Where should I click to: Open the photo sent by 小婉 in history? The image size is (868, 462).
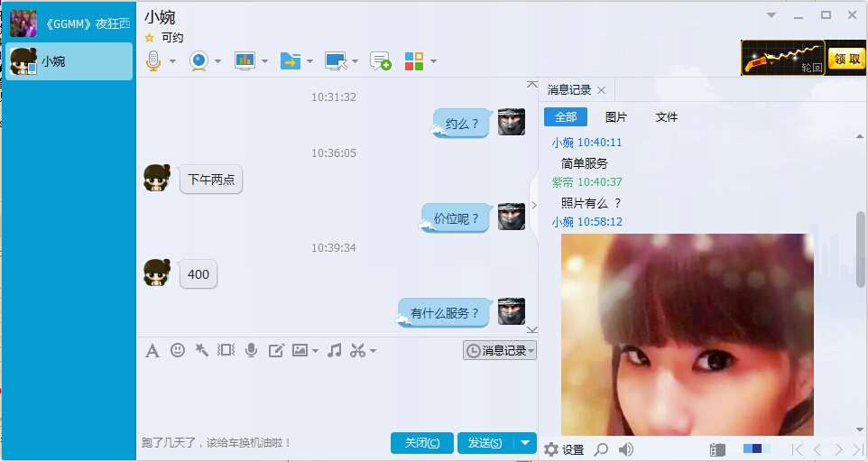[687, 335]
